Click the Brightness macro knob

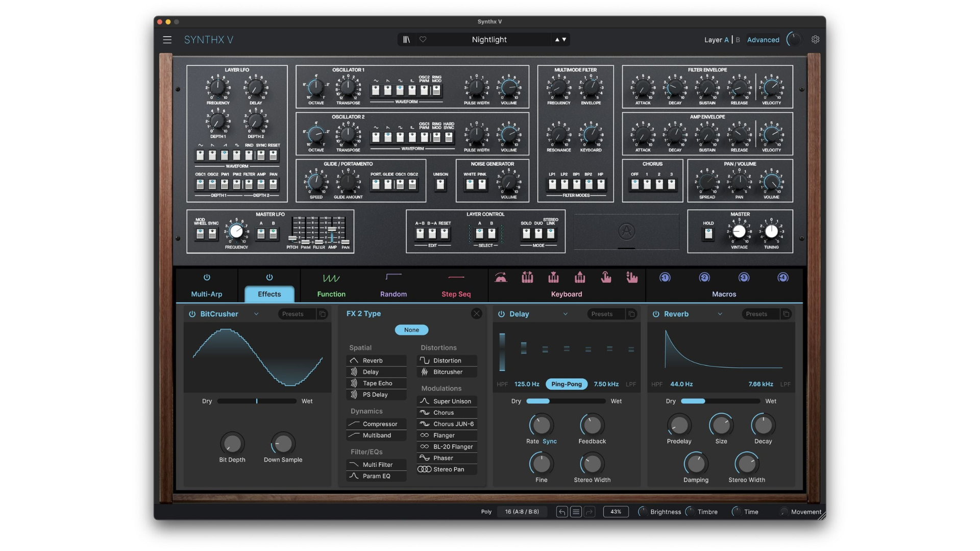coord(643,512)
